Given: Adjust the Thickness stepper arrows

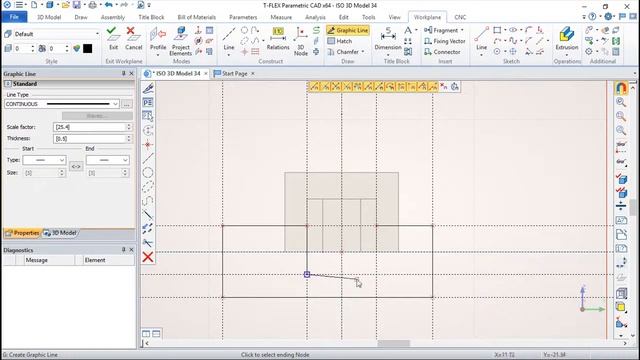Looking at the screenshot, I should [x=129, y=139].
